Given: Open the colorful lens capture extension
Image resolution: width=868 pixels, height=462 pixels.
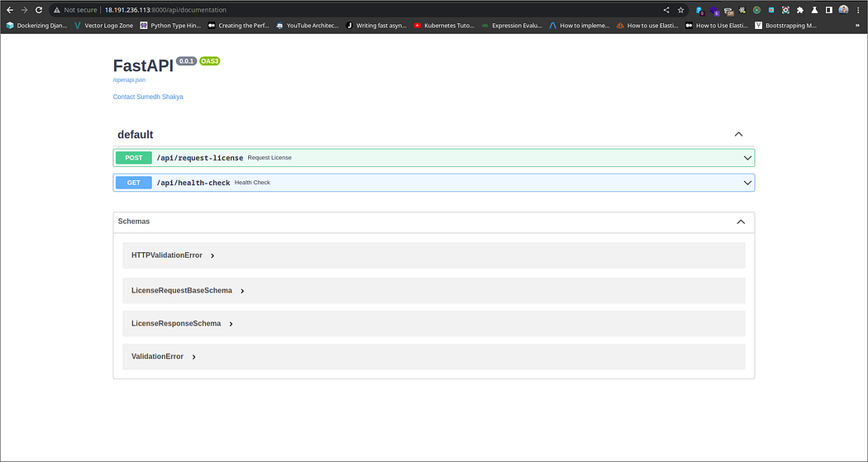Looking at the screenshot, I should pos(785,10).
